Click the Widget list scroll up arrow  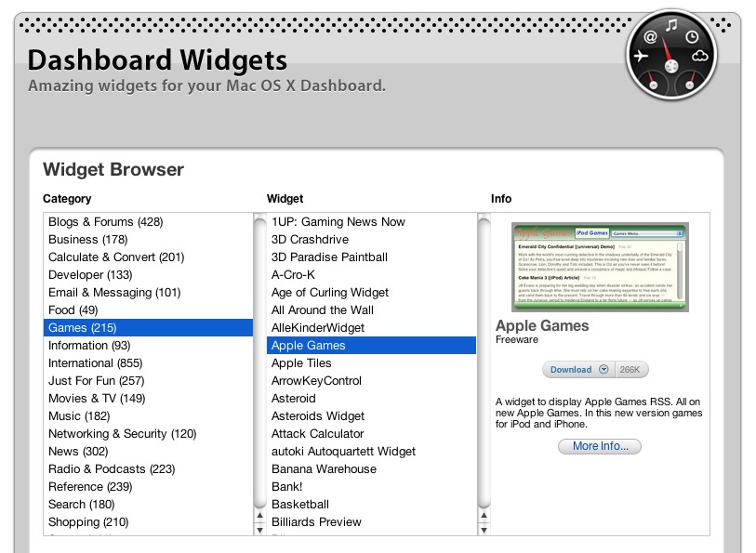tap(484, 515)
